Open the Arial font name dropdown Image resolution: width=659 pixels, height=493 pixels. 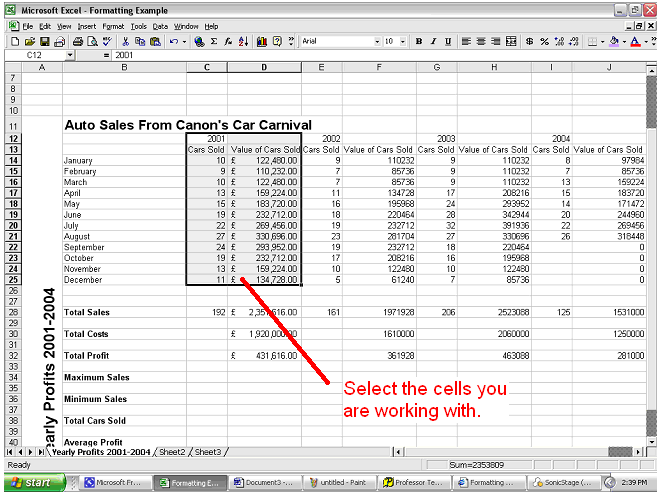(x=377, y=42)
